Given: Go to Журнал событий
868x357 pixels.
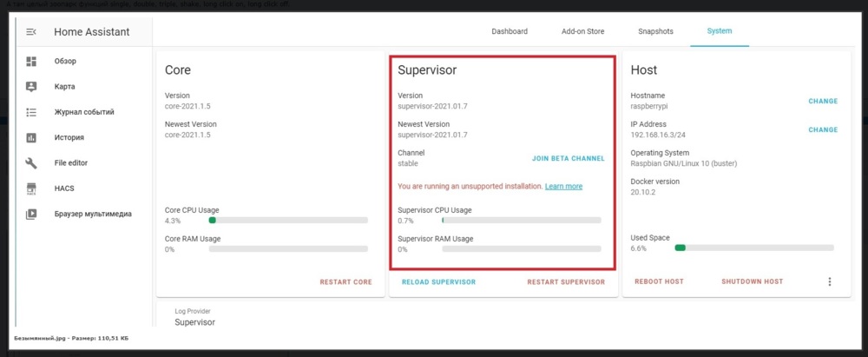Looking at the screenshot, I should tap(83, 113).
